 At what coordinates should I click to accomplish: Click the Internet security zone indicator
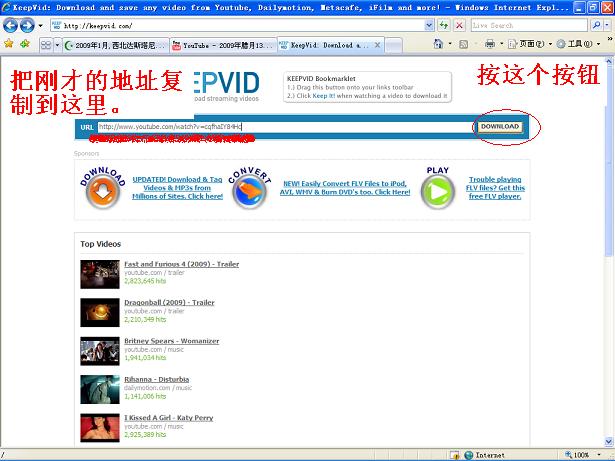tap(485, 455)
